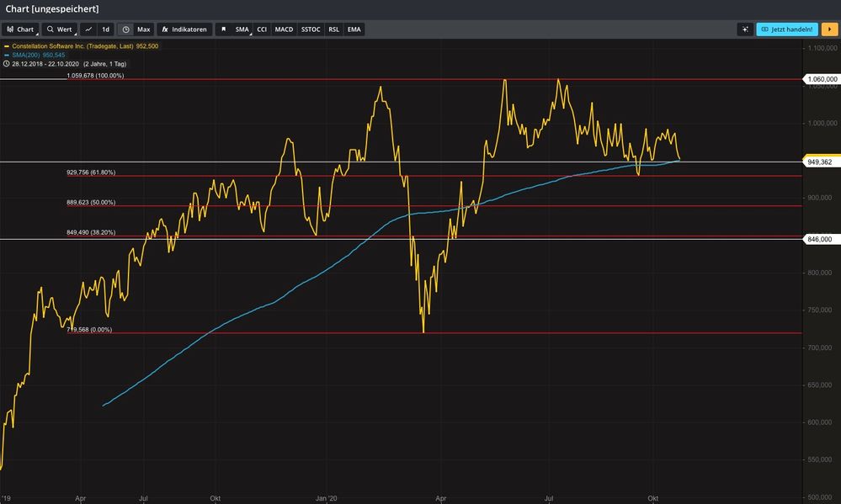
Task: Click the yellow Constellation Software legend swatch
Action: point(7,46)
